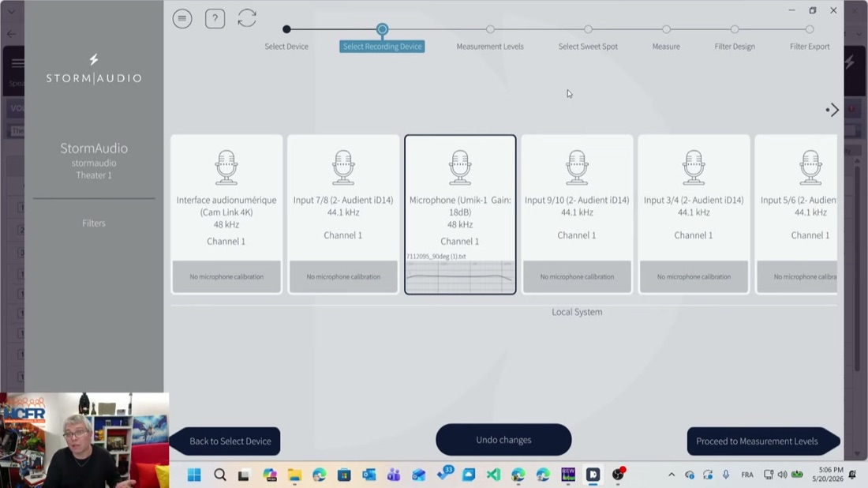The height and width of the screenshot is (488, 868).
Task: Open the speaker volume tray icon
Action: (x=782, y=475)
